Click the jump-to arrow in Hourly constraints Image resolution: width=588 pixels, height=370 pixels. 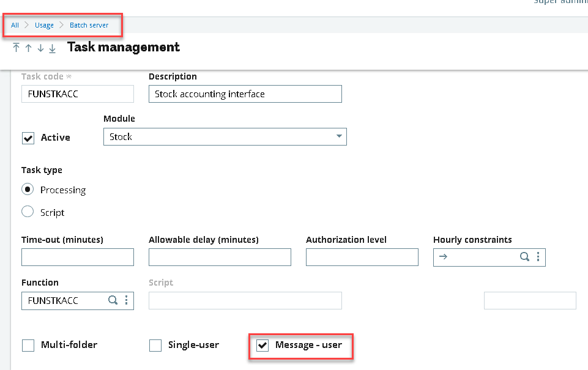coord(442,257)
